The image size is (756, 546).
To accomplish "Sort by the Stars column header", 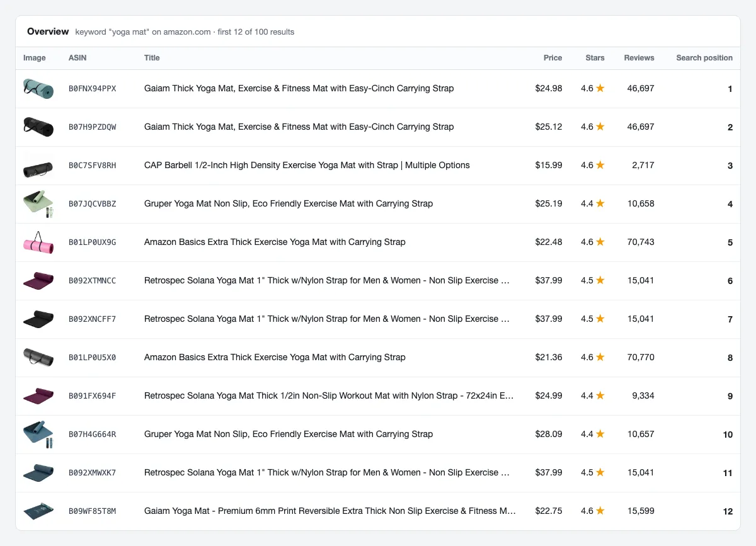I will 595,58.
